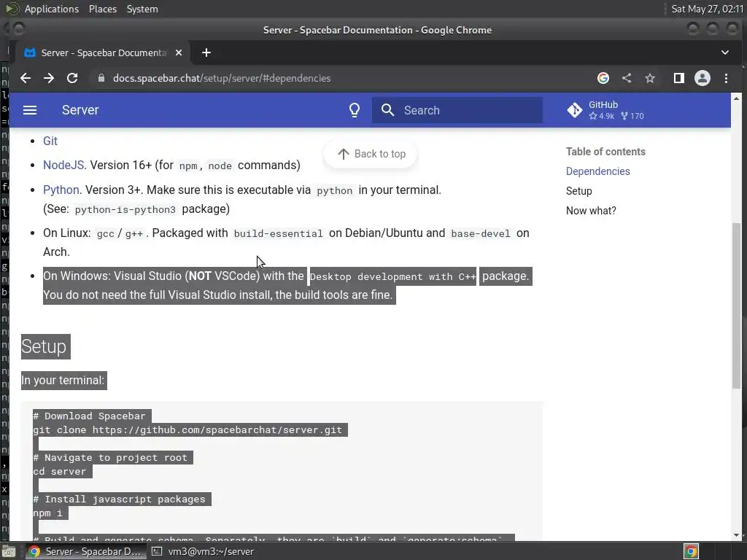
Task: Click the 'build-essential' code text
Action: 278,234
